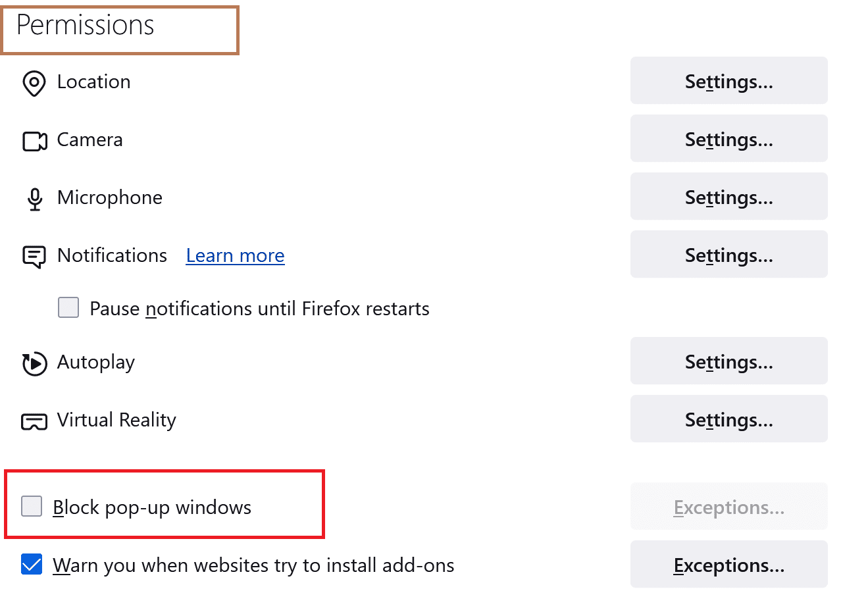Open Microphone permission settings
Screen dimensions: 843x616
click(x=728, y=197)
